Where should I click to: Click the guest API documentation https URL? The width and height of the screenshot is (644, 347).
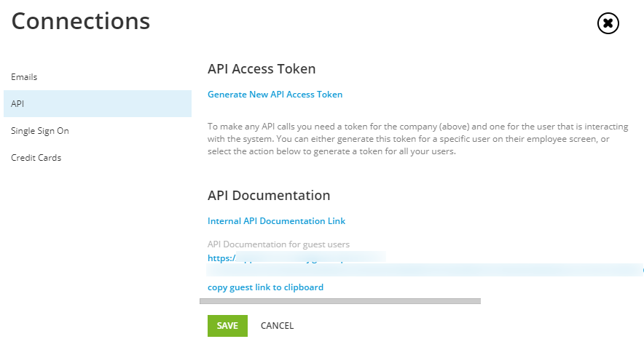tap(296, 258)
